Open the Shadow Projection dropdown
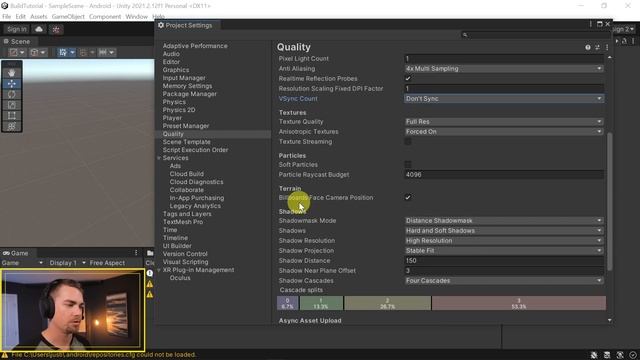 click(504, 251)
